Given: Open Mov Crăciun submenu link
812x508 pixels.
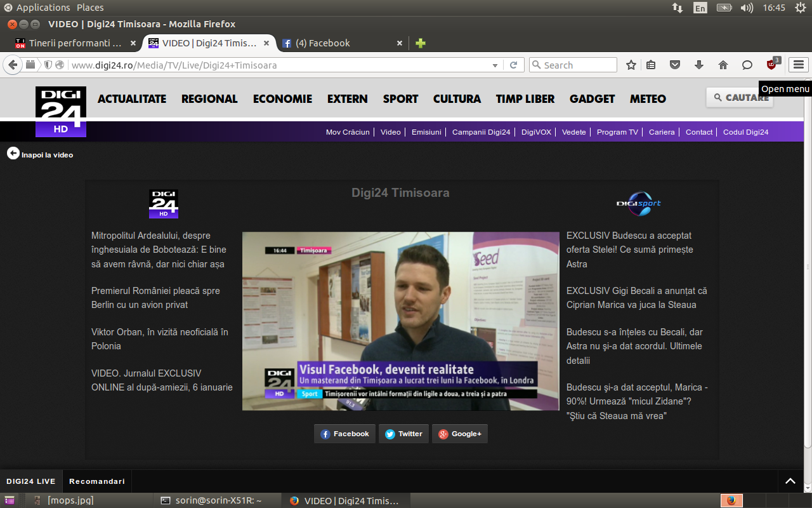Looking at the screenshot, I should pos(348,132).
